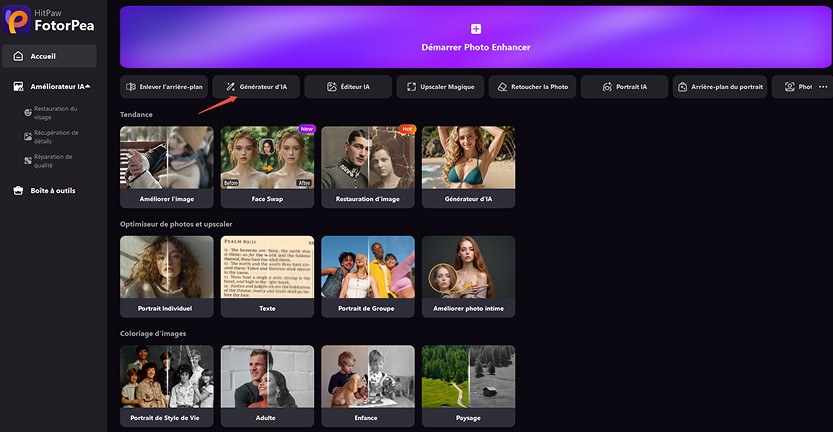
Task: Click the New badge on Face Swap
Action: pyautogui.click(x=307, y=129)
